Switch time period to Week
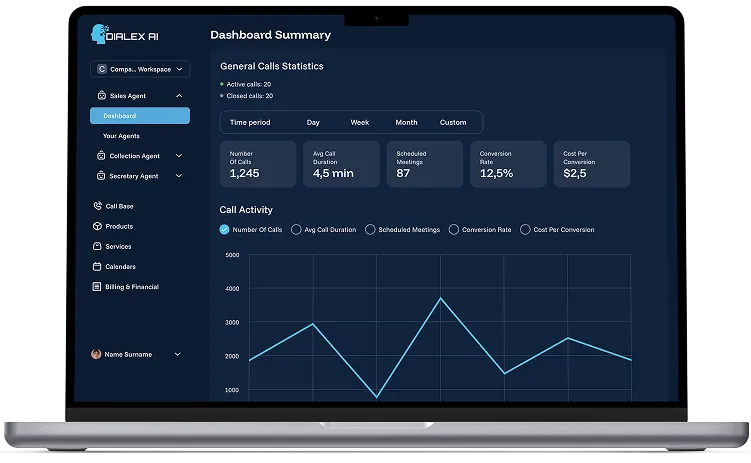The image size is (751, 463). coord(360,123)
